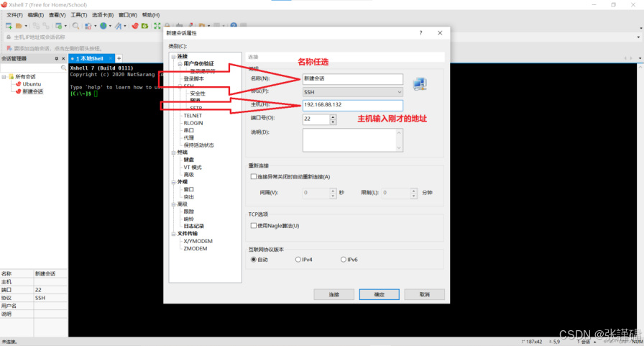Open the 编辑(E) menu

pyautogui.click(x=36, y=15)
